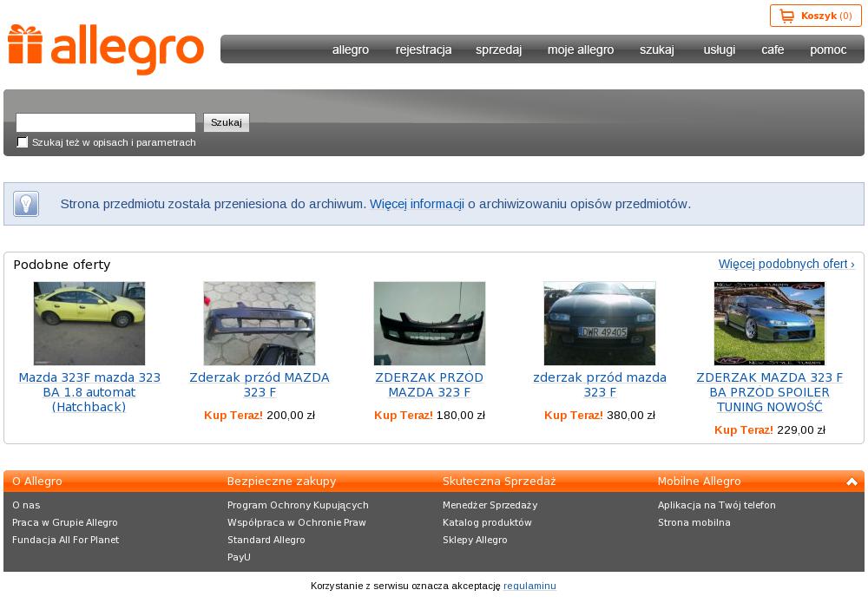
Task: Open 'Więcej podobnych ofert' link
Action: pos(786,264)
